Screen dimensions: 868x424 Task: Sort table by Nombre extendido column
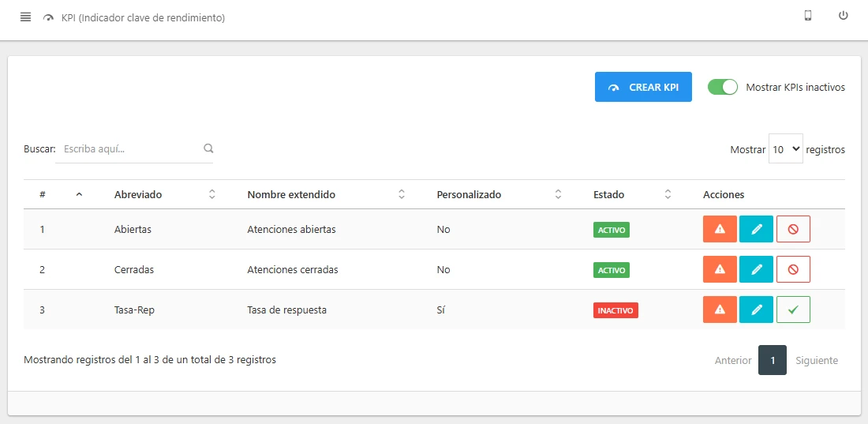[402, 194]
